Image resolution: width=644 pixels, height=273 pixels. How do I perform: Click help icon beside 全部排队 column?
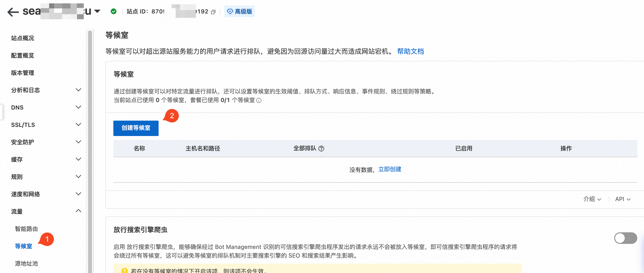322,149
